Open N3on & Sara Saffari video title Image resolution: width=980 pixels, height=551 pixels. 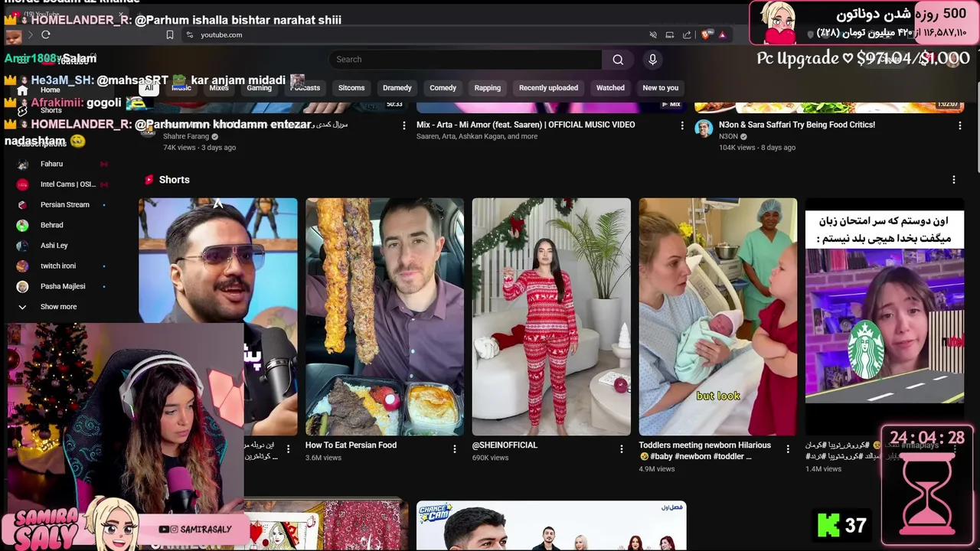coord(797,125)
